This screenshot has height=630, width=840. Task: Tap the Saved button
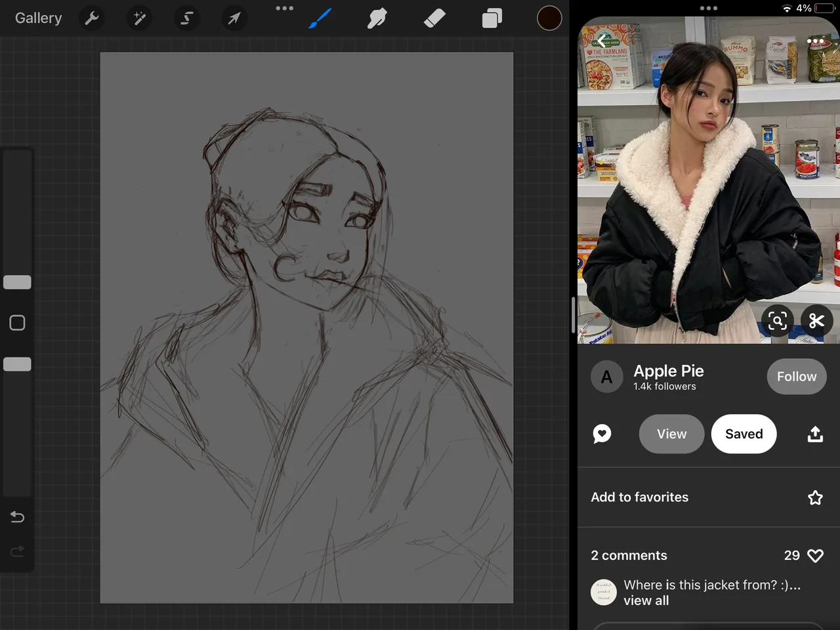[744, 434]
